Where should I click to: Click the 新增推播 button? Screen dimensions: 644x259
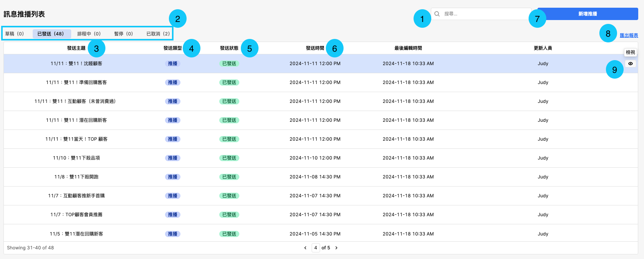coord(587,14)
